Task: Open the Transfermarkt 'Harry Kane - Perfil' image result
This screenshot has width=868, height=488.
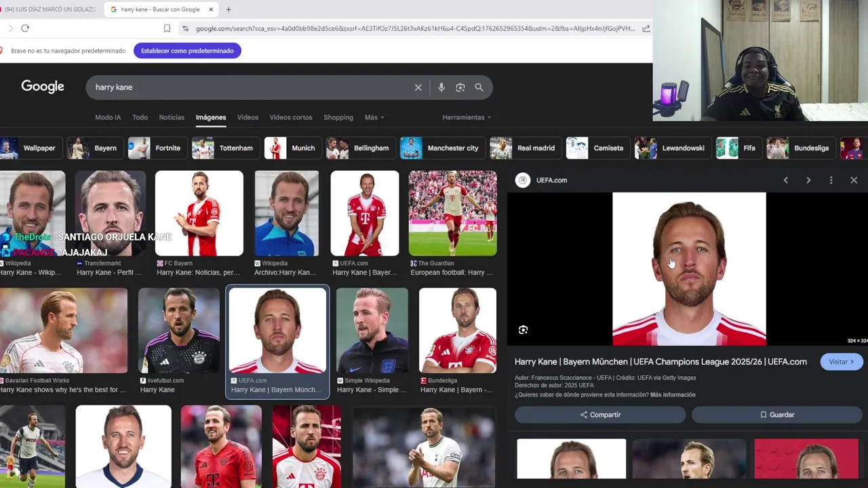Action: (x=111, y=213)
